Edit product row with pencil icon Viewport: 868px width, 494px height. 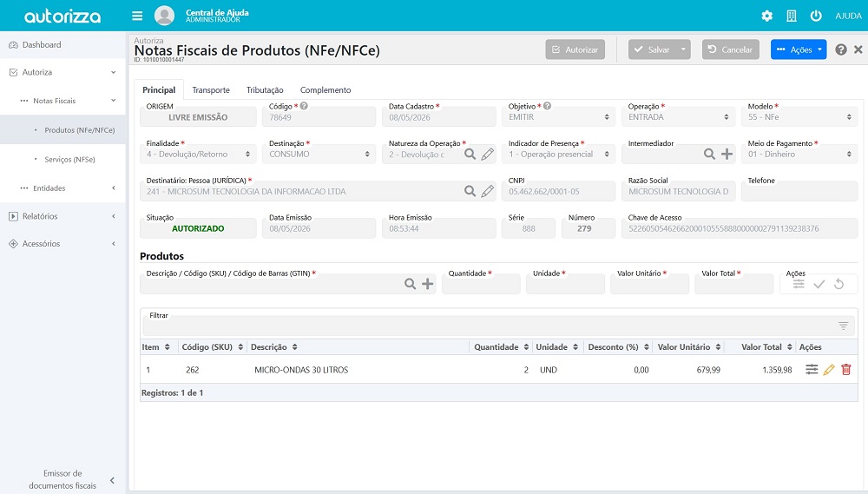click(x=829, y=369)
